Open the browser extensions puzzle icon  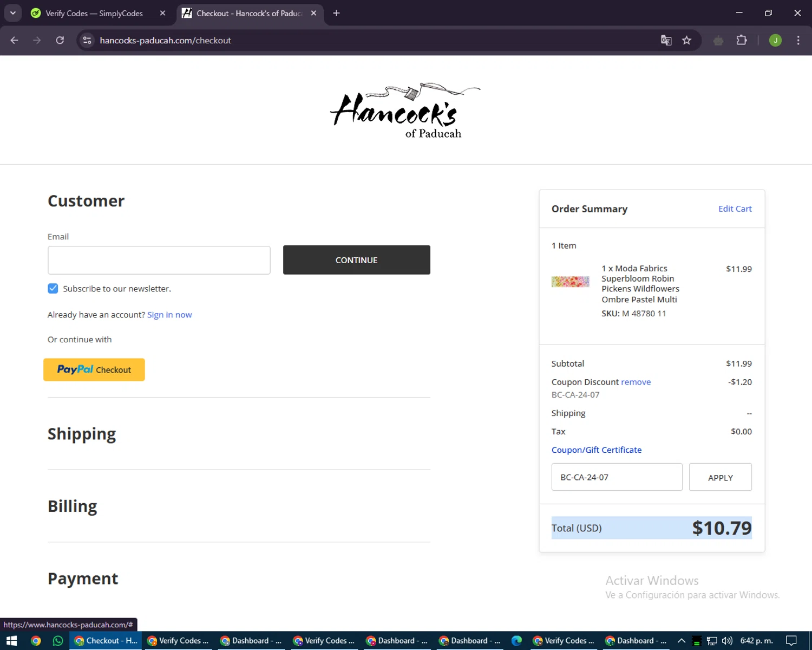tap(742, 40)
